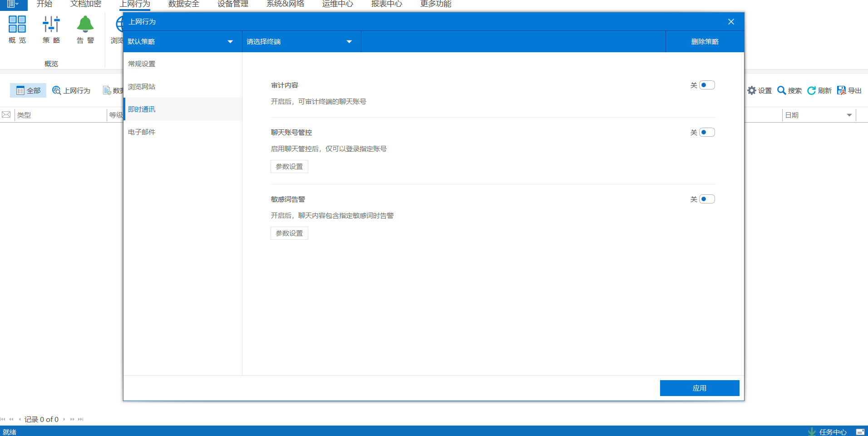Screen dimensions: 868x436
Task: Click the 搜索 magnifier icon
Action: coord(782,90)
